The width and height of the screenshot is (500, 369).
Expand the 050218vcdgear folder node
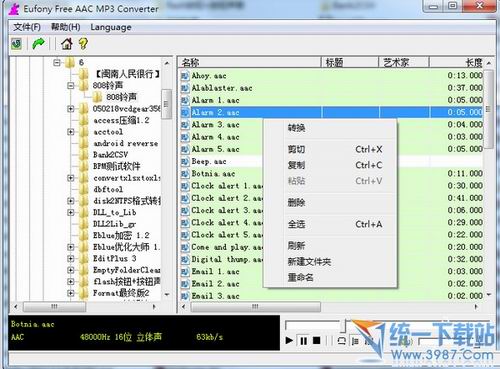(x=71, y=109)
